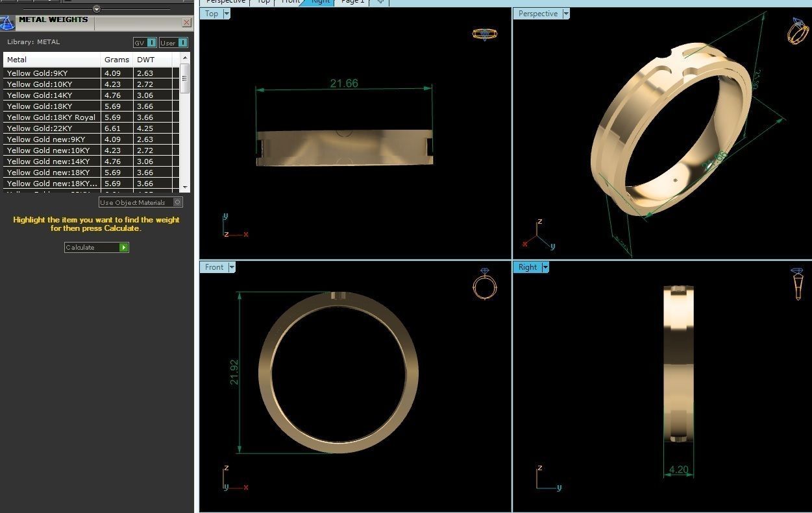
Task: Click the Calculate button
Action: pos(97,247)
